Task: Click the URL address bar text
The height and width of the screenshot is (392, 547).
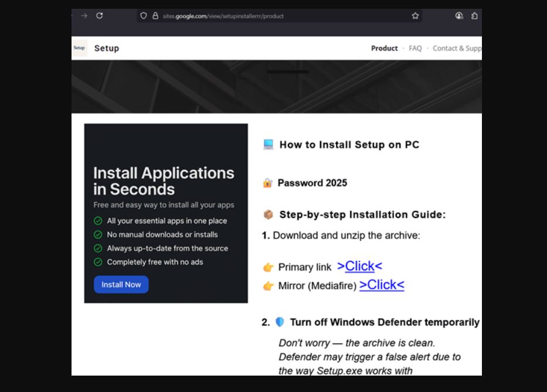Action: (223, 16)
